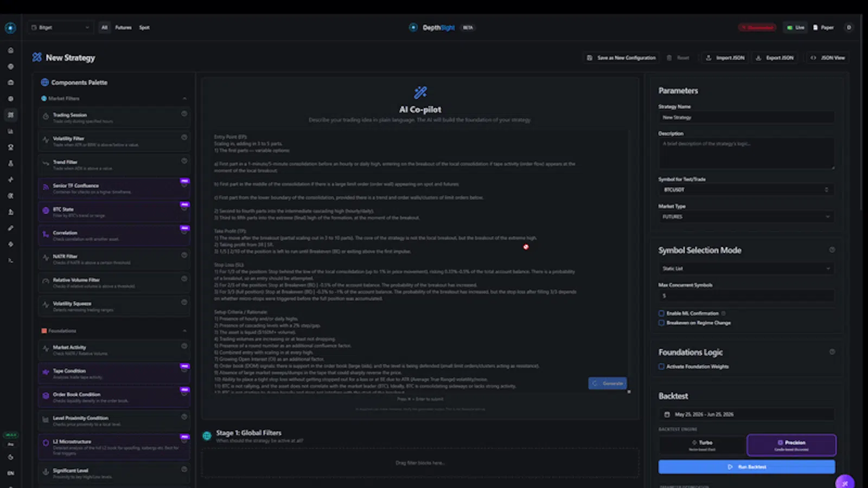The width and height of the screenshot is (868, 488).
Task: Select the Spot market tab
Action: coord(144,28)
